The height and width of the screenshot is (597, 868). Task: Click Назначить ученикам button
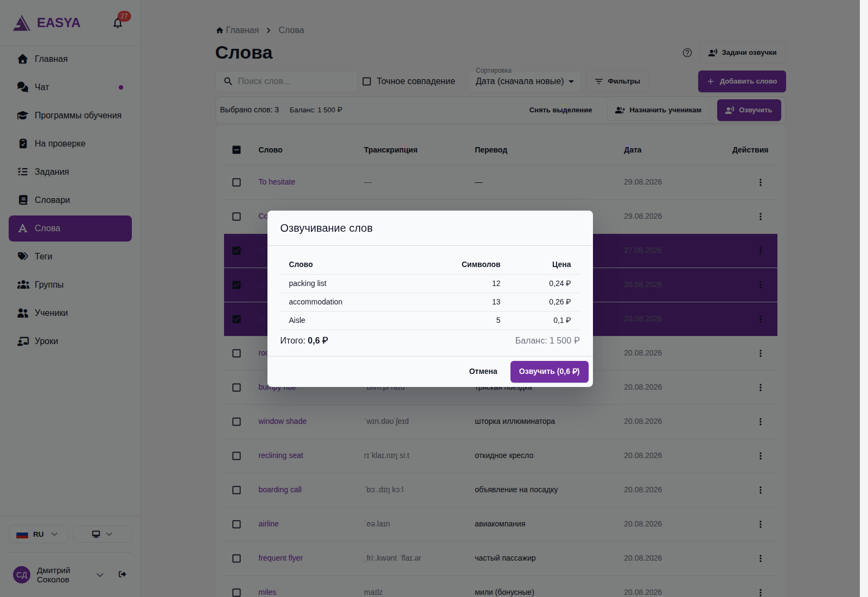coord(658,110)
